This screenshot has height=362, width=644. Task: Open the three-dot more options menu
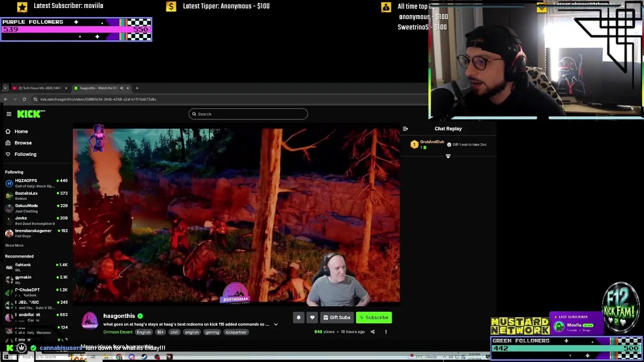(x=386, y=332)
